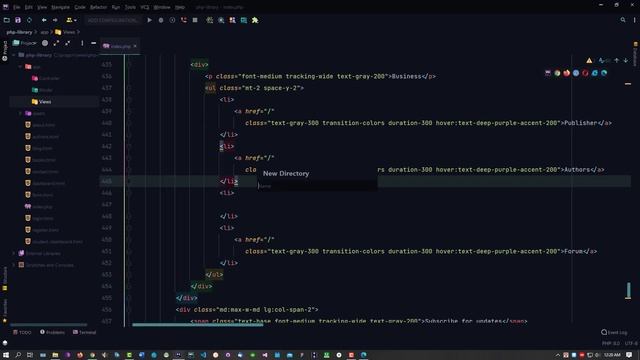Select index.php in the project tree

(39, 207)
